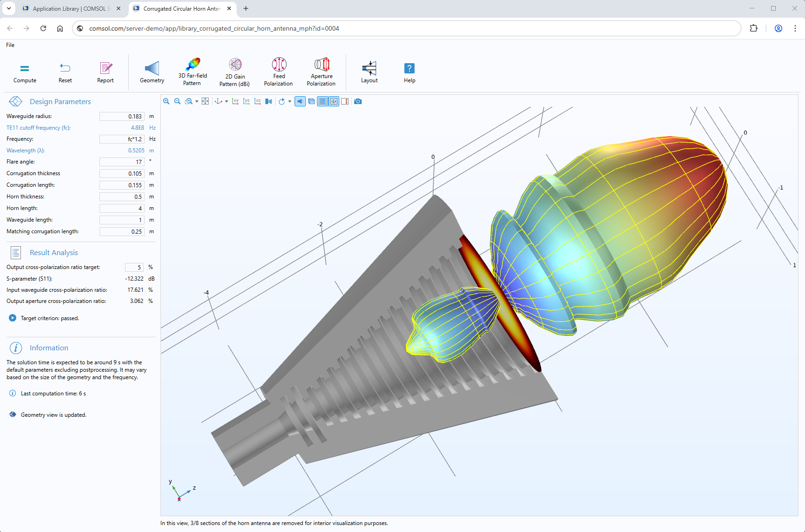The width and height of the screenshot is (805, 532).
Task: Open the default view dropdown arrow
Action: 227,101
